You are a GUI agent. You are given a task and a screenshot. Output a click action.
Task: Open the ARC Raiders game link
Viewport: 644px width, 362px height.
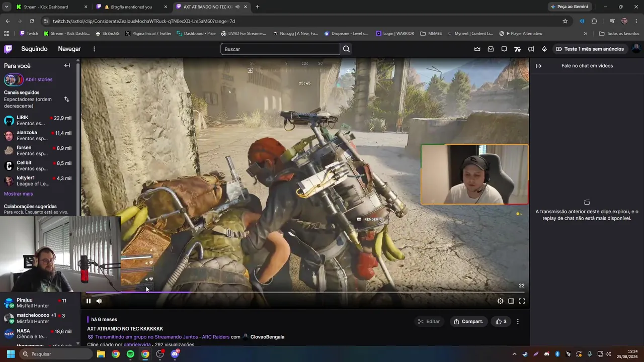[x=215, y=337]
